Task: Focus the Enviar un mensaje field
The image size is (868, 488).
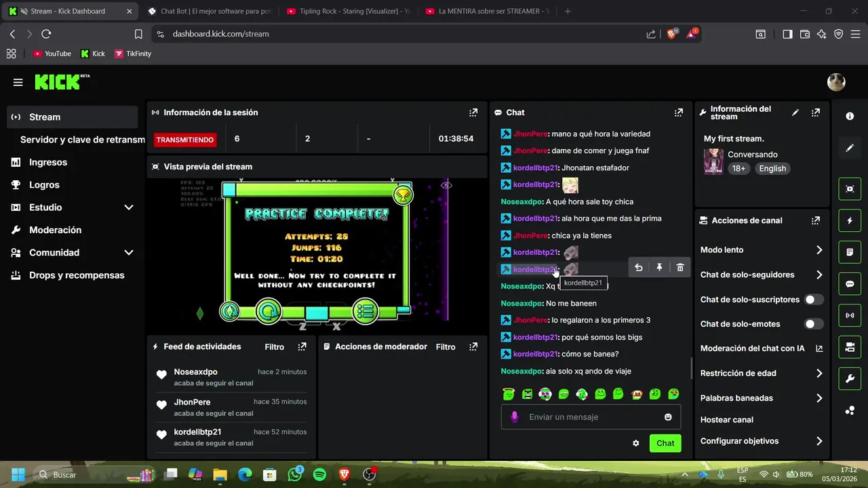Action: 591,417
